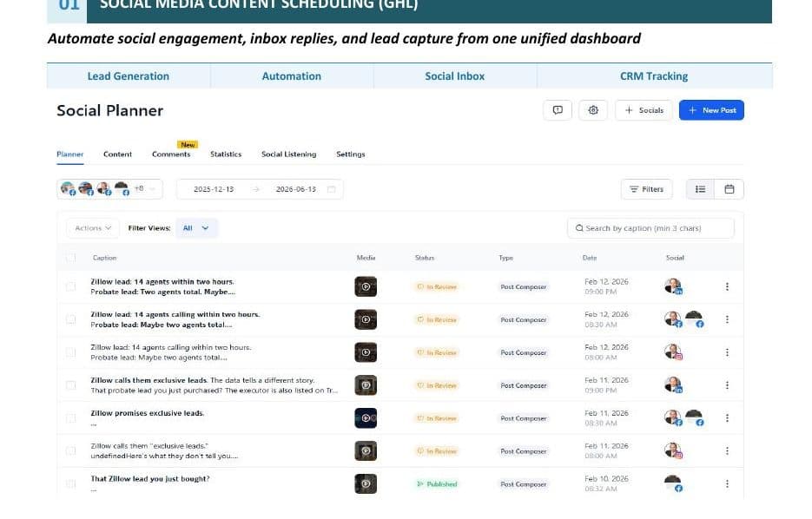Check the Feb 12 08:30 AM post row
Image resolution: width=812 pixels, height=519 pixels.
pyautogui.click(x=71, y=319)
